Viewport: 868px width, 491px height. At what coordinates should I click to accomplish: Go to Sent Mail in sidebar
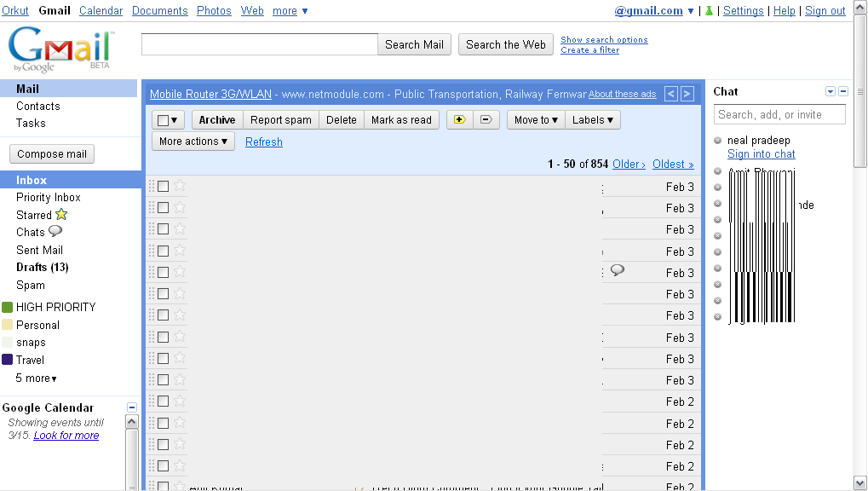(x=39, y=250)
